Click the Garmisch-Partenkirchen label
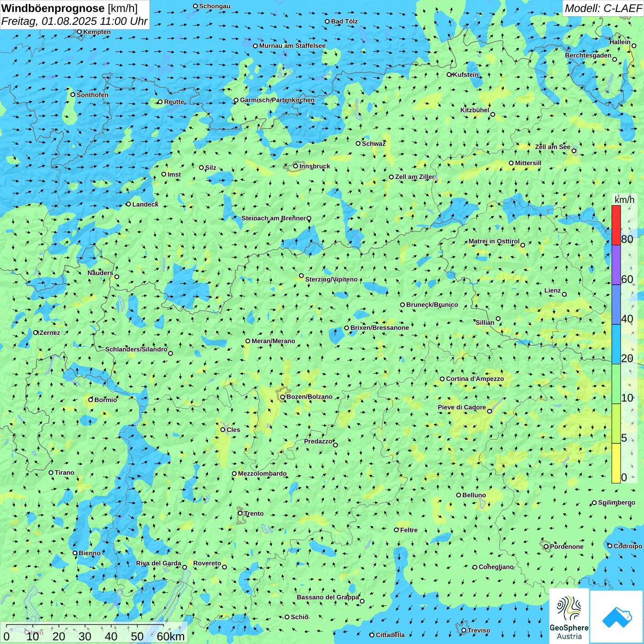 [277, 100]
